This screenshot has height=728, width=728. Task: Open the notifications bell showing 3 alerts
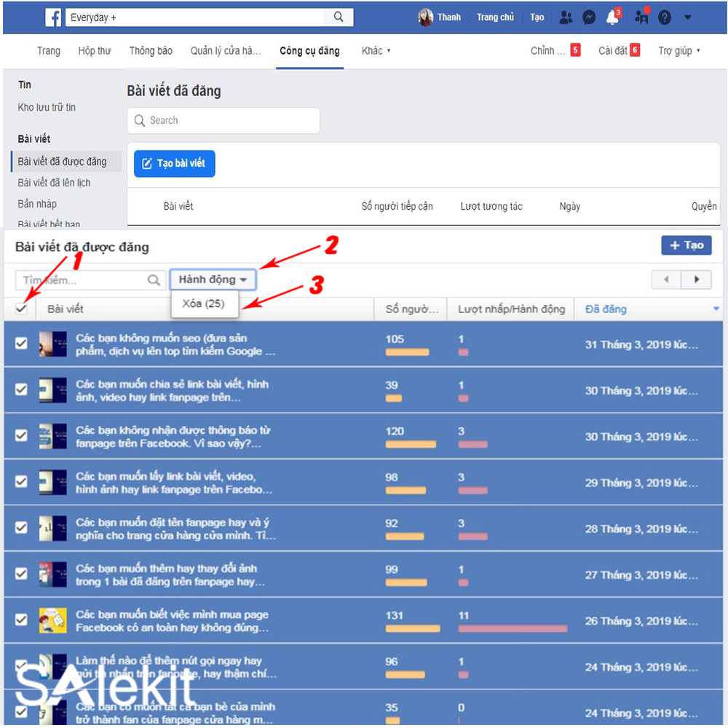pyautogui.click(x=612, y=17)
